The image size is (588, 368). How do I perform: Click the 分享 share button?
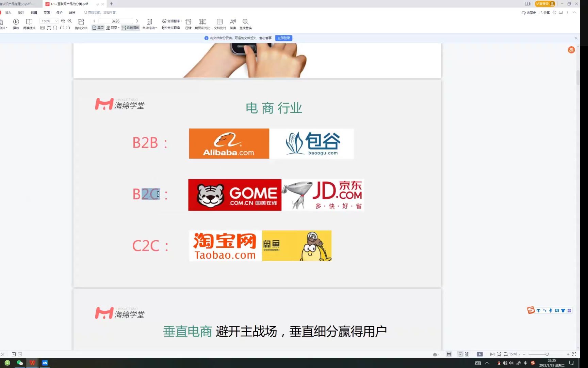point(544,13)
